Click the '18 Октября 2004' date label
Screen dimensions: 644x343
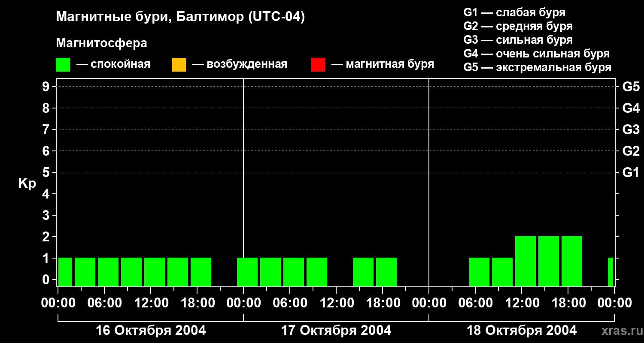pos(522,331)
